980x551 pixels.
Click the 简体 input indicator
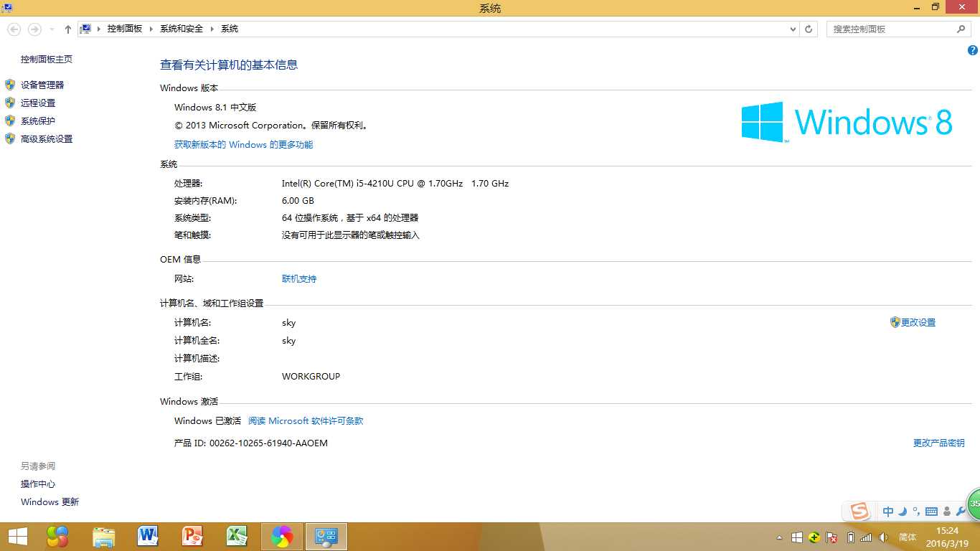point(908,537)
